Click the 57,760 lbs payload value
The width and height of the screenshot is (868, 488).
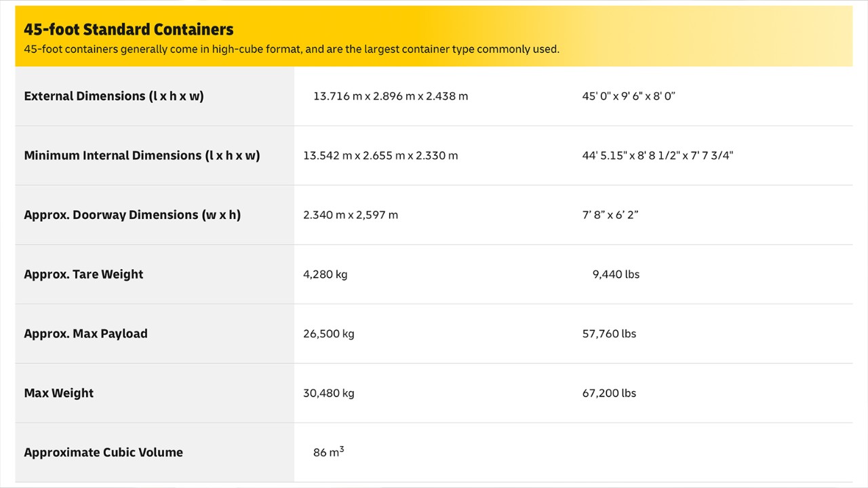click(609, 333)
